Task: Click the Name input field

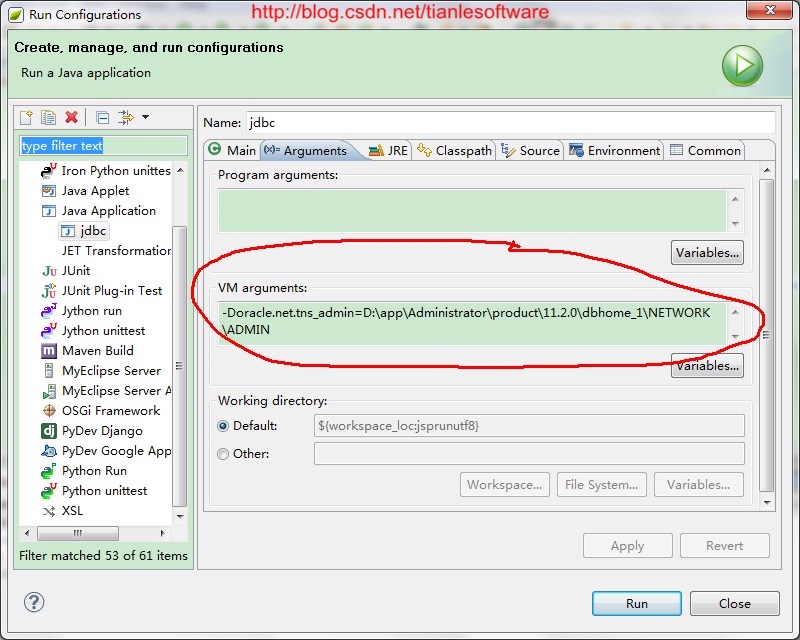Action: pyautogui.click(x=511, y=123)
